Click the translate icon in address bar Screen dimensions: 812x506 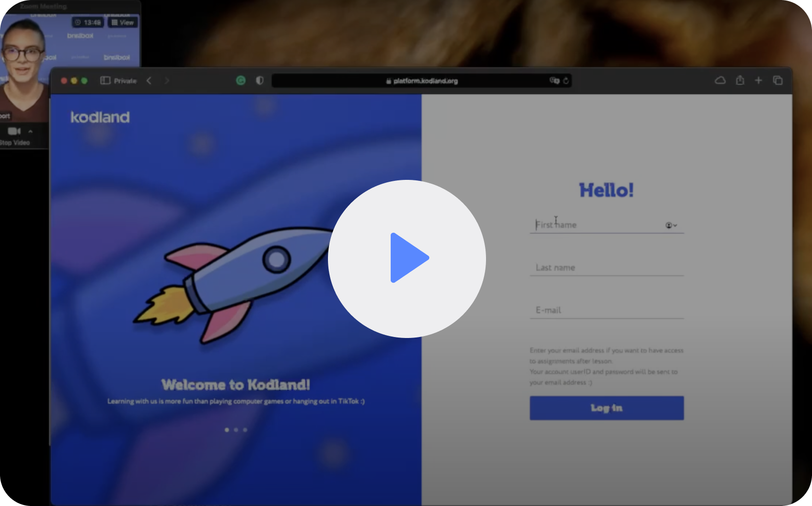[555, 81]
